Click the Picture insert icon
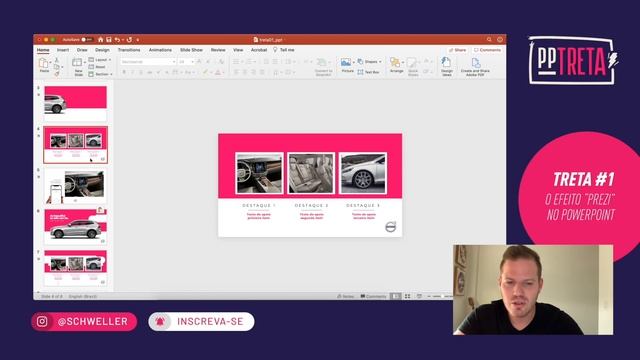This screenshot has height=360, width=640. click(x=346, y=62)
